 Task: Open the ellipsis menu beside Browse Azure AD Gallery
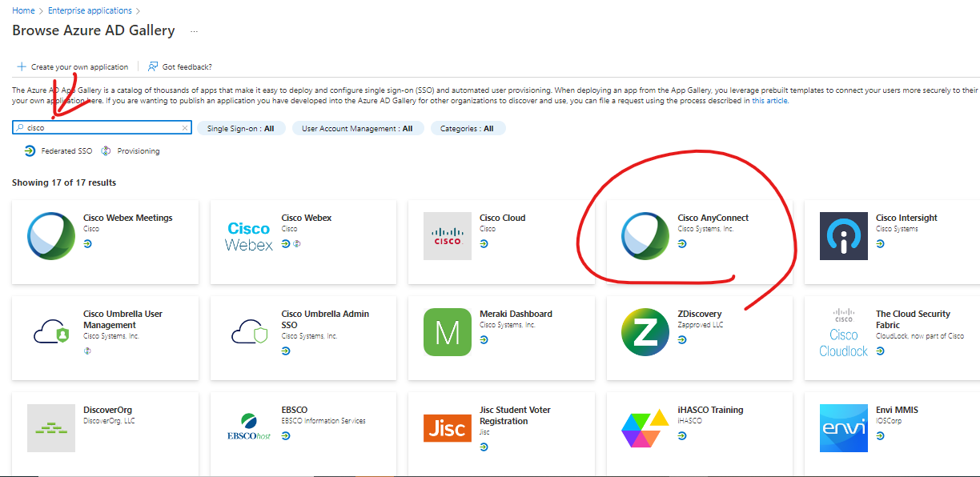(194, 31)
